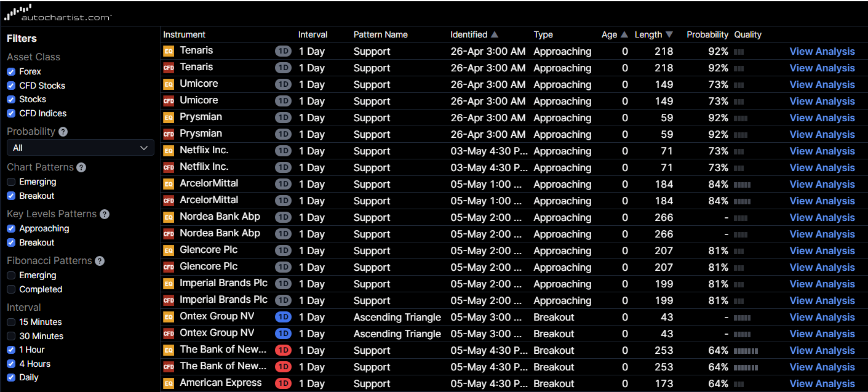Open the Fibonacci Patterns help icon
The width and height of the screenshot is (868, 392).
click(x=100, y=261)
